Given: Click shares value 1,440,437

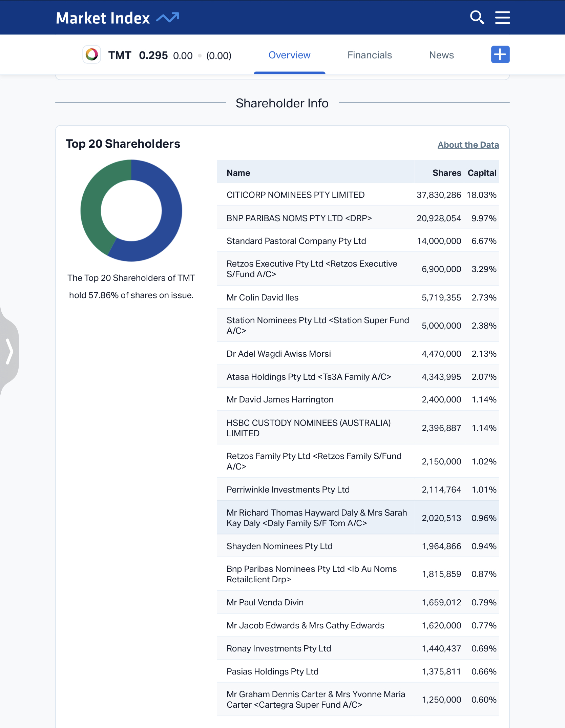Looking at the screenshot, I should coord(441,649).
